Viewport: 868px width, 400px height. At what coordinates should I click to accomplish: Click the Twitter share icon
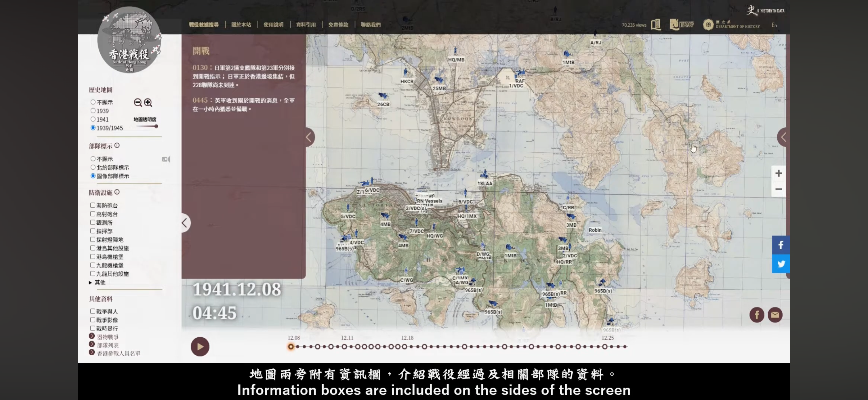[781, 264]
